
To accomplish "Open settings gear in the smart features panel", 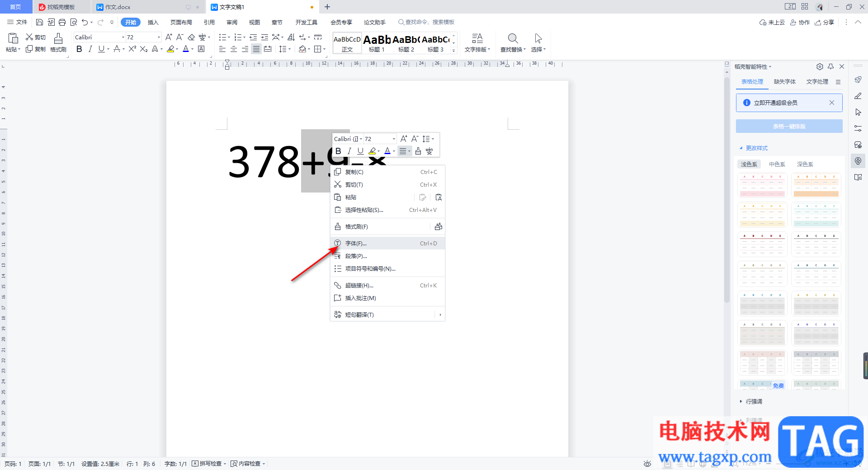I will coord(820,66).
